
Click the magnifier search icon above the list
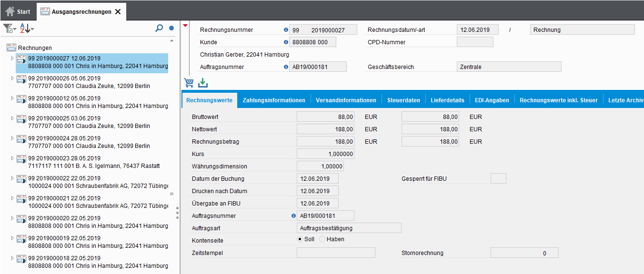[x=160, y=28]
